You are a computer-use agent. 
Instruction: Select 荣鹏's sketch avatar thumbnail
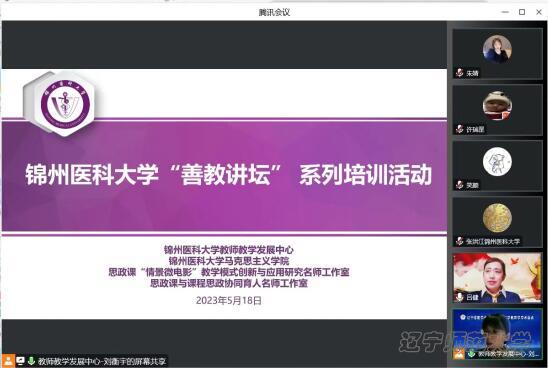coord(497,161)
